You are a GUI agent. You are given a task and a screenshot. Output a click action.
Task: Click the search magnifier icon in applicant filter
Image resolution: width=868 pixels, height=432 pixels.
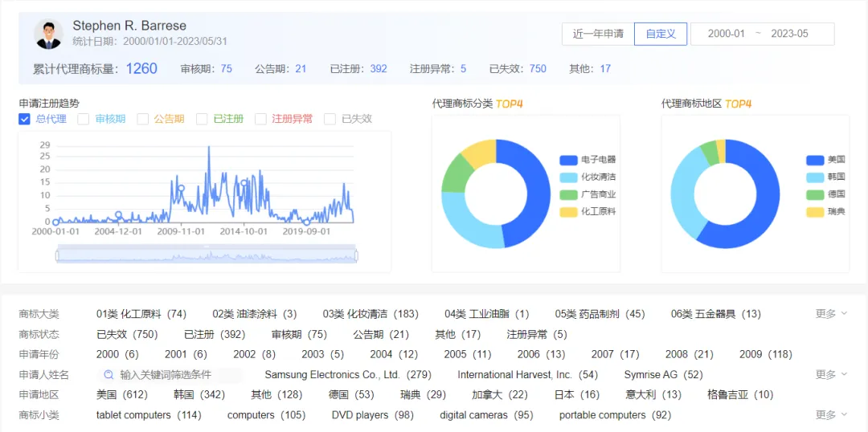coord(109,374)
